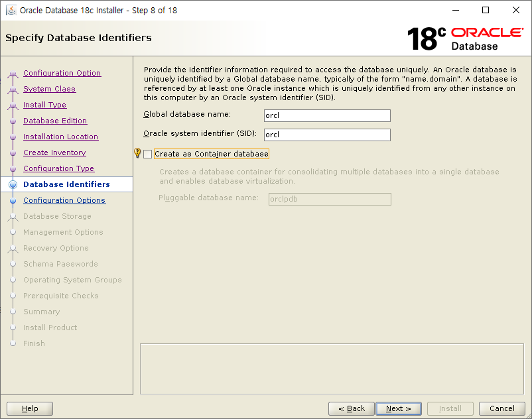
Task: Click the Finish step label
Action: click(x=34, y=343)
